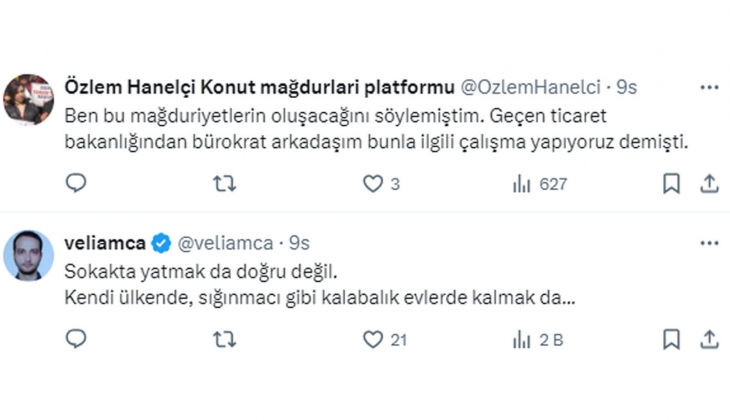Reply to veliamca's tweet
Screen dimensions: 730x420
point(76,340)
